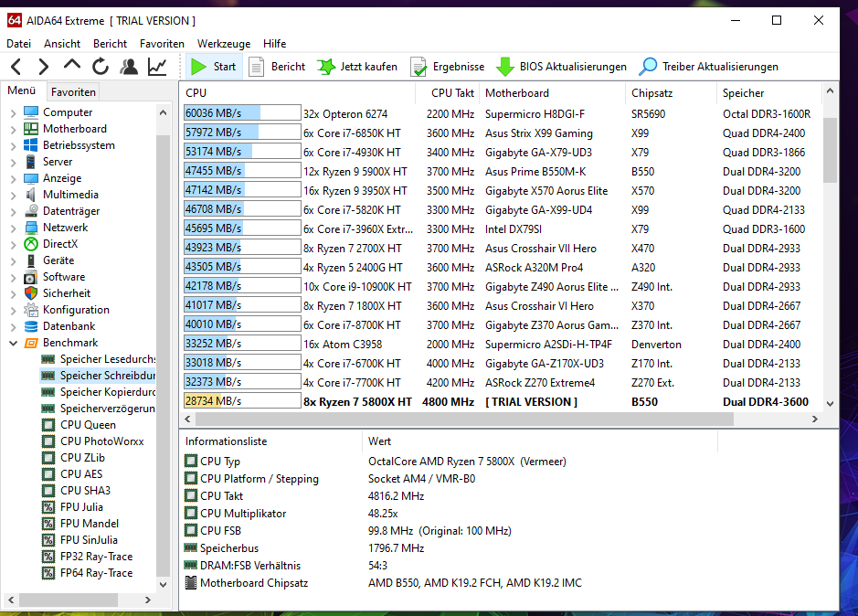Viewport: 858px width, 616px height.
Task: Select the CPU PhotoWorxx benchmark
Action: 93,441
